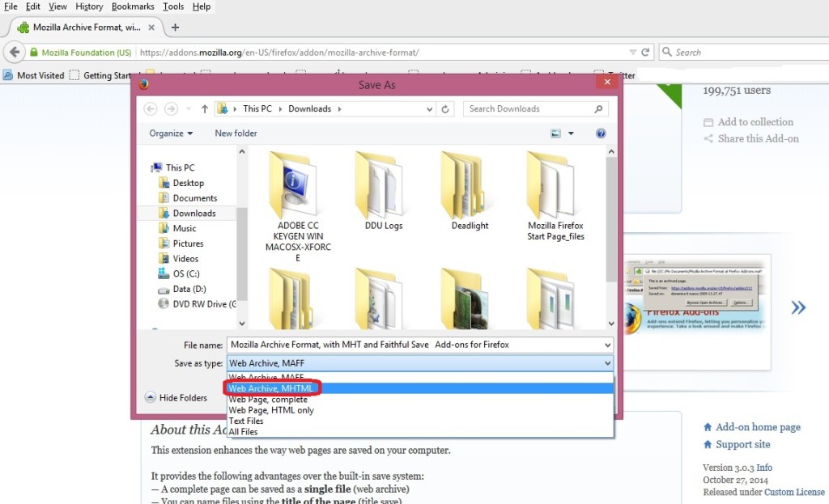Viewport: 829px width, 504px height.
Task: Close the Mozilla Archive Format tab
Action: pos(151,27)
